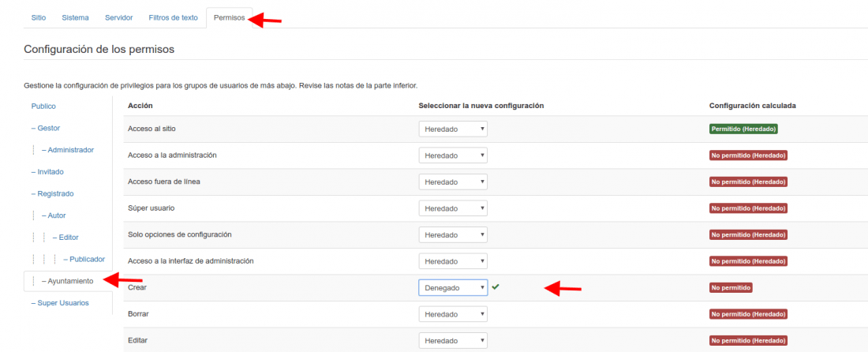Open the Publicador group permissions
Viewport: 868px width, 352px height.
84,259
